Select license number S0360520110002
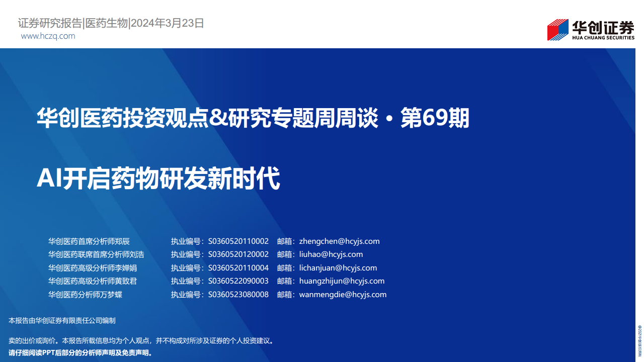 pos(238,241)
